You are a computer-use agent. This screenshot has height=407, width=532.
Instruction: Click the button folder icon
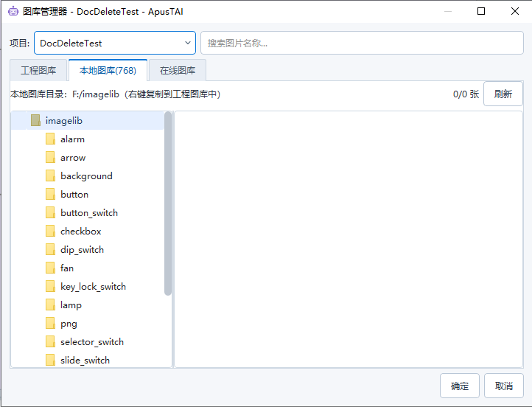pyautogui.click(x=51, y=194)
